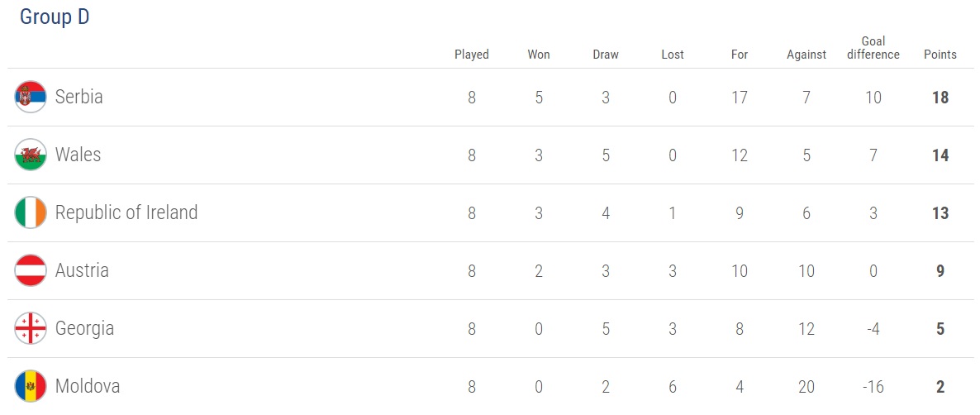
Task: Click the Republic of Ireland flag icon
Action: click(x=31, y=213)
